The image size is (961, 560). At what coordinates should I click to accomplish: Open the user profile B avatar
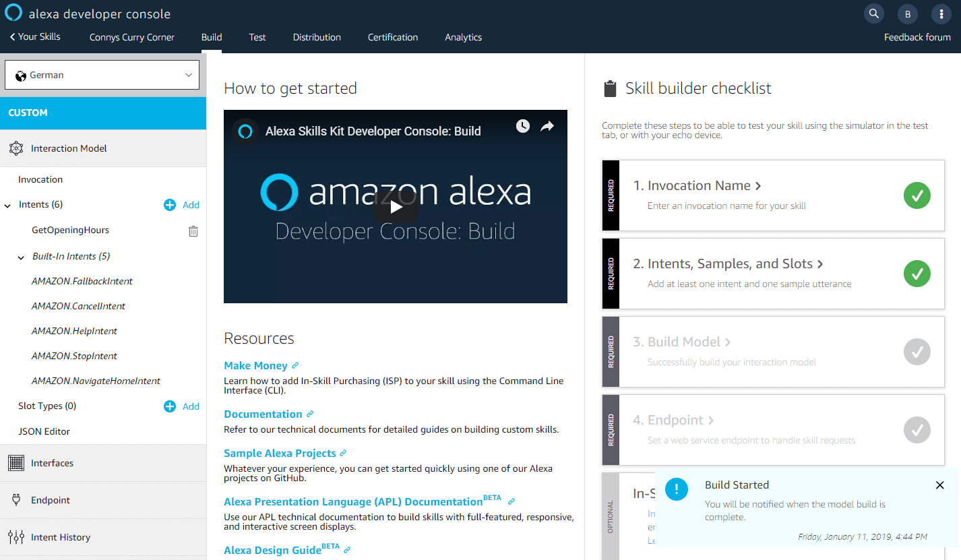tap(908, 13)
